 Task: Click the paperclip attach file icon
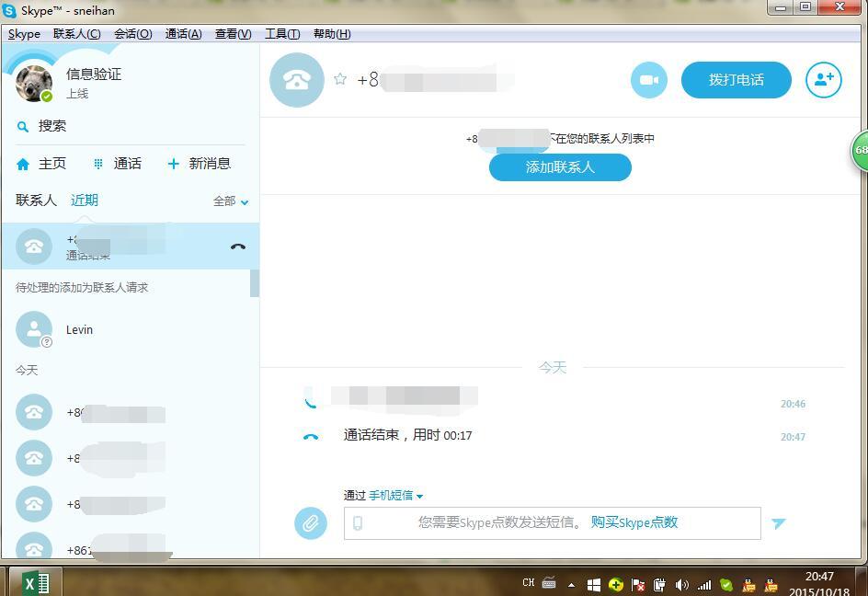coord(311,523)
